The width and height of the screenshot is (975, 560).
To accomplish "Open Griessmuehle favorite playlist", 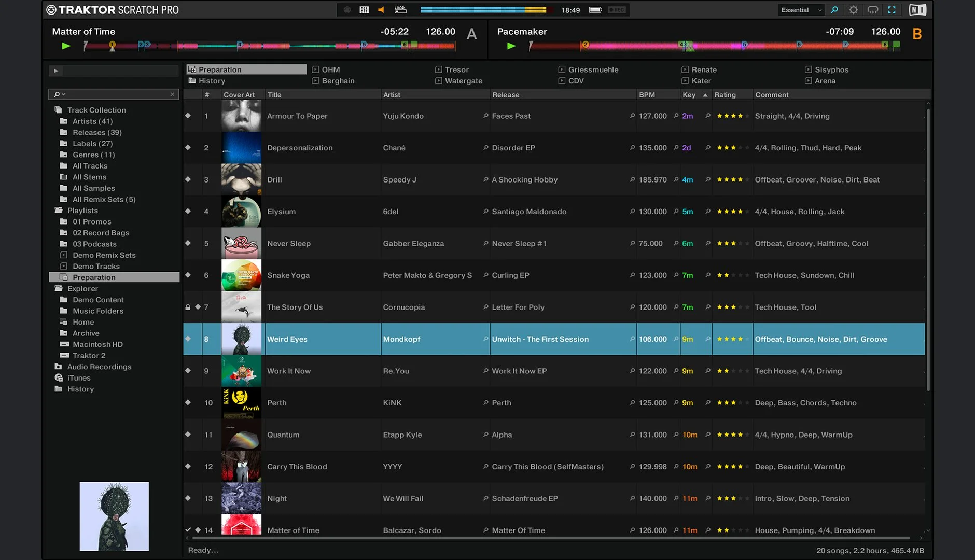I will (x=588, y=69).
